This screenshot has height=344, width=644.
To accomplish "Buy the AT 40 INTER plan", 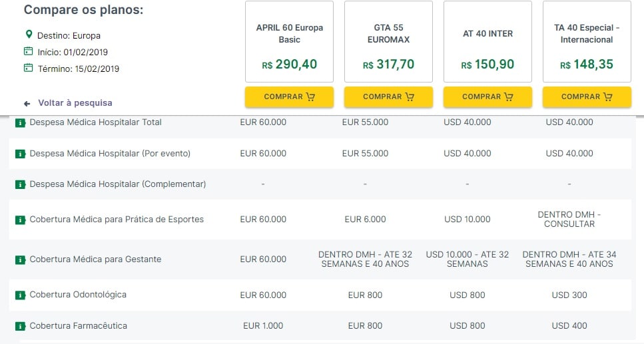I will click(487, 97).
